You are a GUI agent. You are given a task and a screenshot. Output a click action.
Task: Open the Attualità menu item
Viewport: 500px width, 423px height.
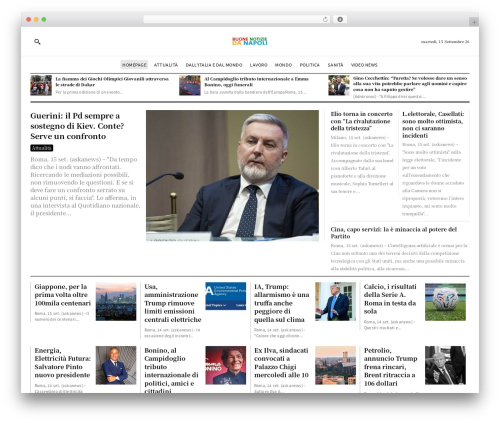166,65
